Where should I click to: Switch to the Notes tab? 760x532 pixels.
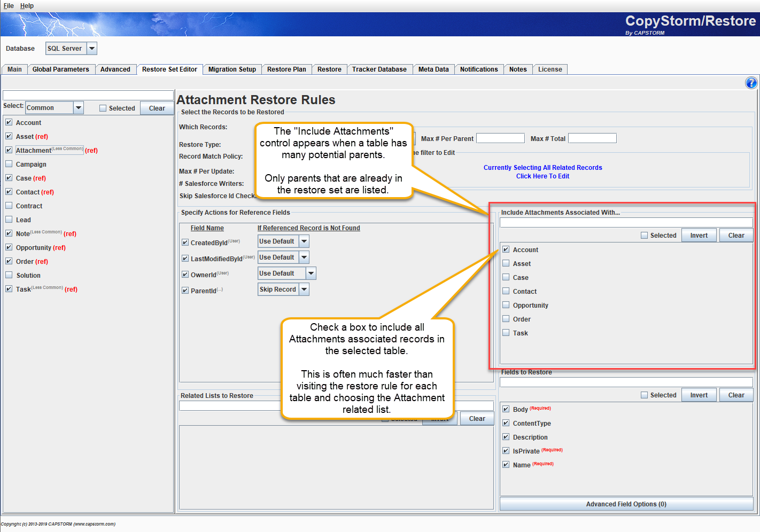pos(518,69)
